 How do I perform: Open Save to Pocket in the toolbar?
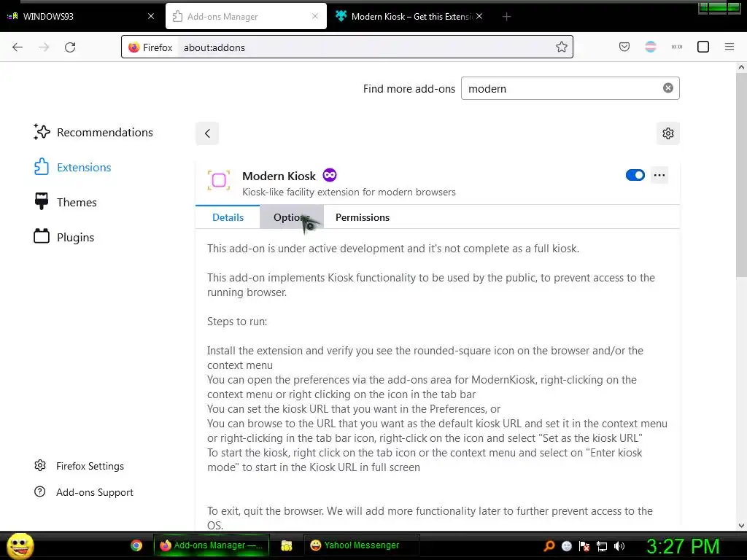[624, 47]
